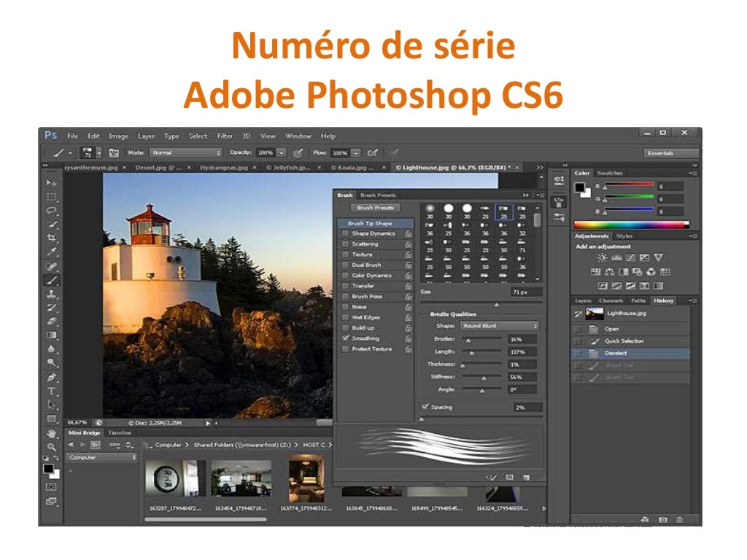Open the brush preset picker arrow
This screenshot has width=747, height=560.
[x=99, y=153]
